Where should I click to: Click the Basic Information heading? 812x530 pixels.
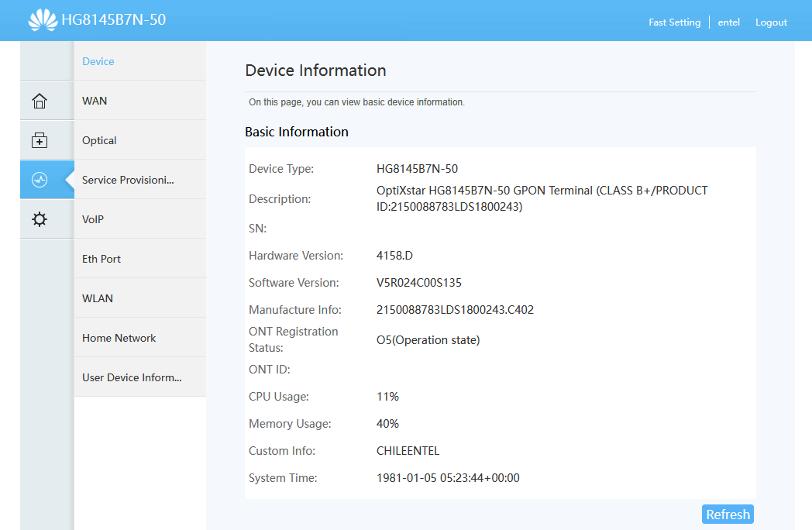tap(296, 132)
